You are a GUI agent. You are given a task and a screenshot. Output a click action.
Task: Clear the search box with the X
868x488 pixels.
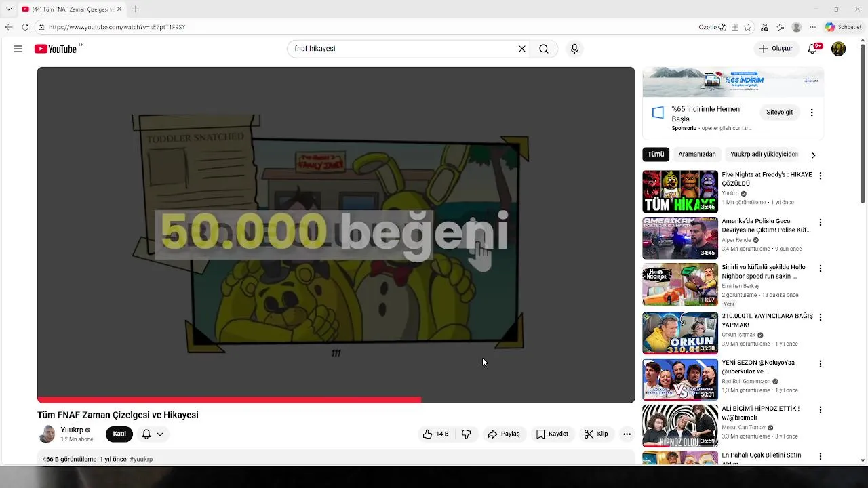pyautogui.click(x=522, y=49)
